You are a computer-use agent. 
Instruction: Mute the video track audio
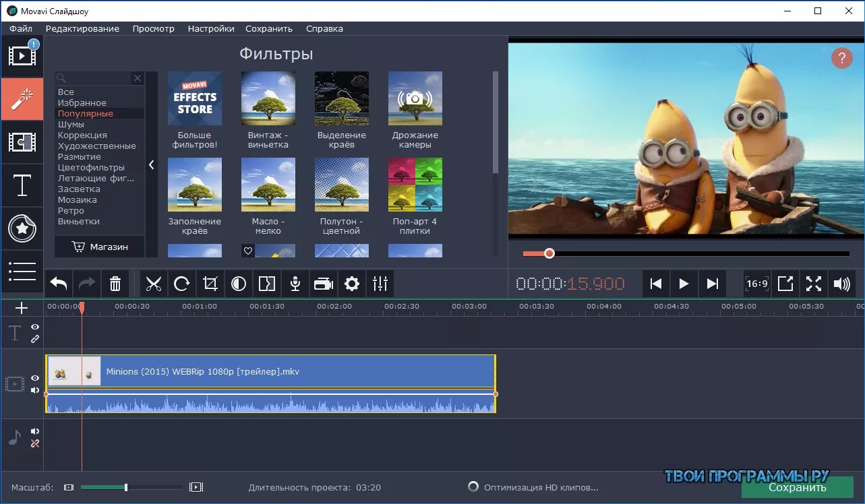point(35,389)
